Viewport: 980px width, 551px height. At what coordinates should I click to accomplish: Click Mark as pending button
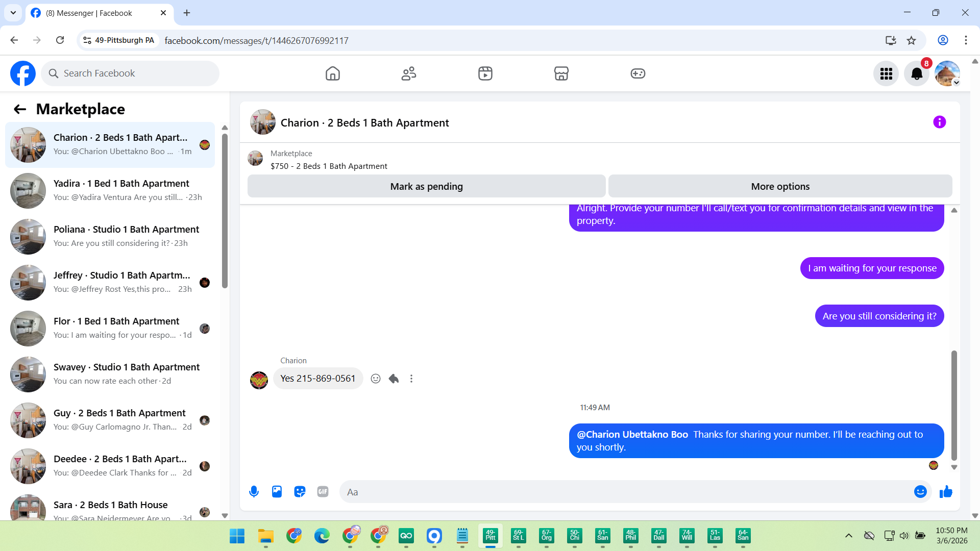point(426,187)
